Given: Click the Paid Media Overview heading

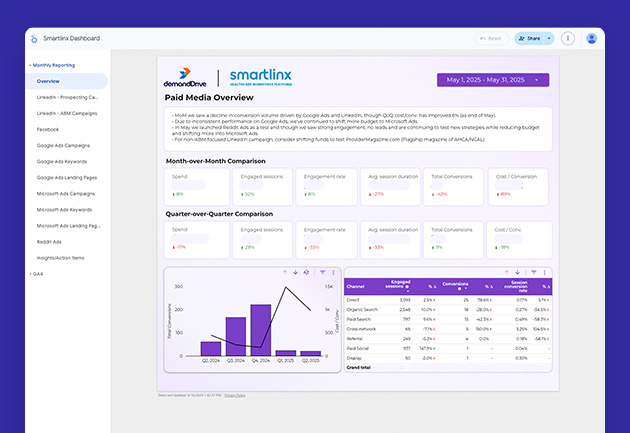Looking at the screenshot, I should (x=209, y=98).
